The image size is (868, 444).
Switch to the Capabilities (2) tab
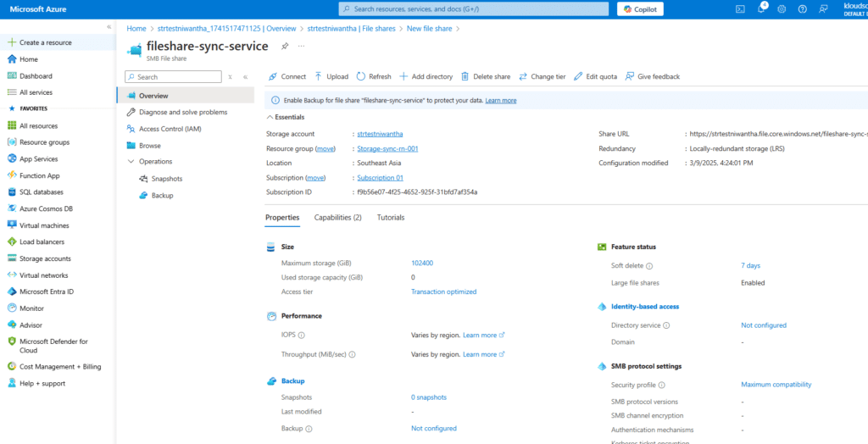[x=337, y=218]
